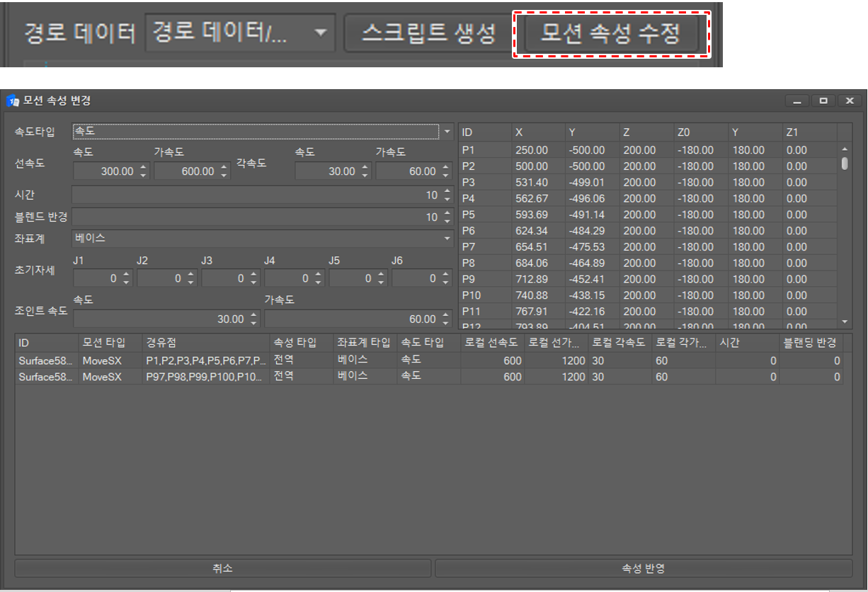Click the 모션 속성 수정 button
The width and height of the screenshot is (868, 592).
tap(610, 33)
